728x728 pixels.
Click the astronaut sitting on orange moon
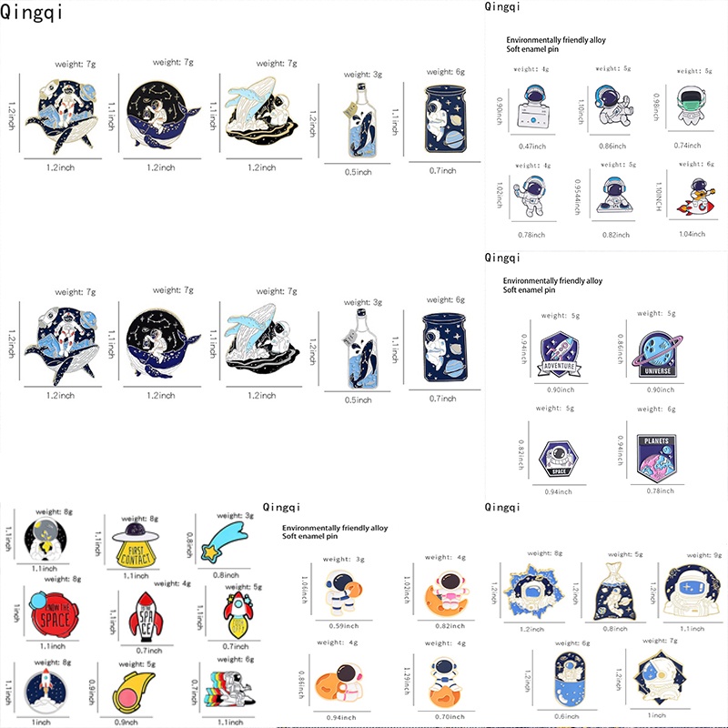click(447, 593)
